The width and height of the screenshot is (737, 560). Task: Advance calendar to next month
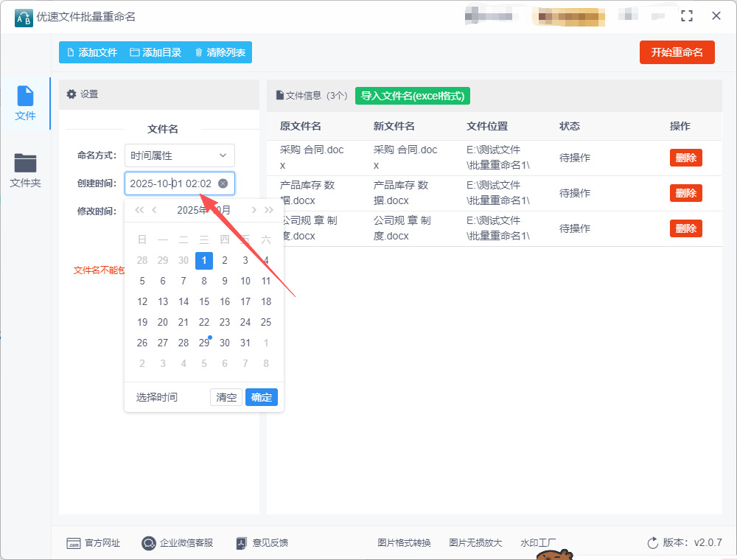click(x=254, y=210)
